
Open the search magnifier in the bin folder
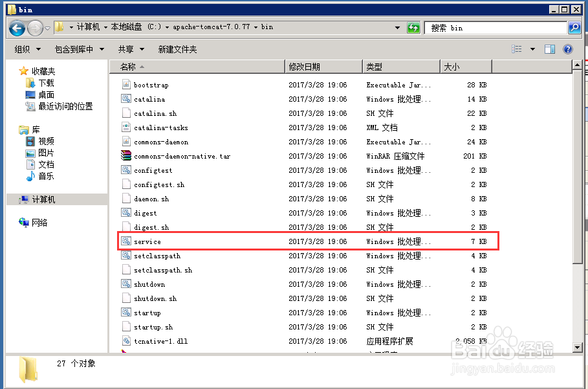coord(574,27)
